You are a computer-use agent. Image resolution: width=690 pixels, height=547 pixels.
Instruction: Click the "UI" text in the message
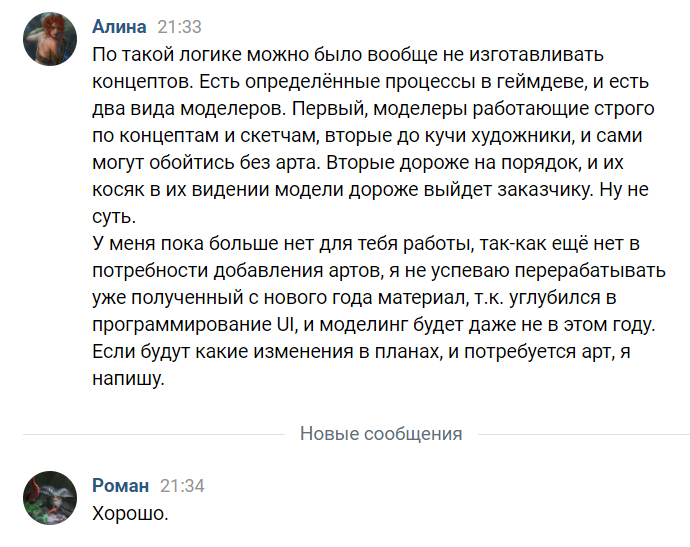point(284,325)
